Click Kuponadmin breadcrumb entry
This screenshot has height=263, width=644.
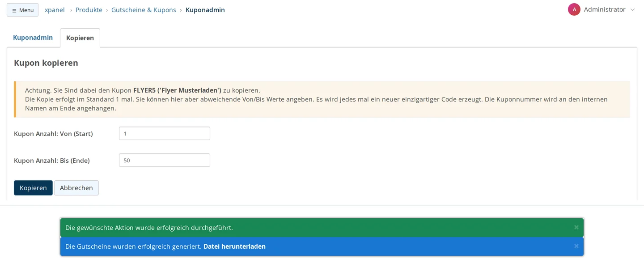point(205,10)
